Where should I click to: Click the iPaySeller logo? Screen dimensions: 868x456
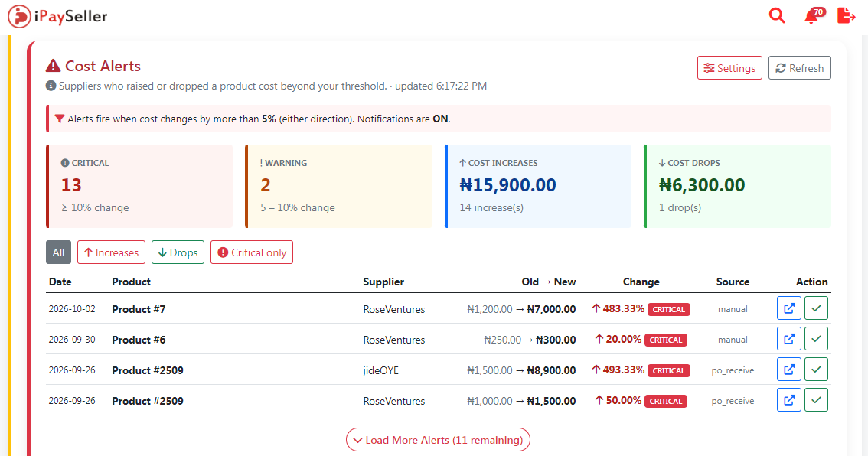click(x=57, y=17)
